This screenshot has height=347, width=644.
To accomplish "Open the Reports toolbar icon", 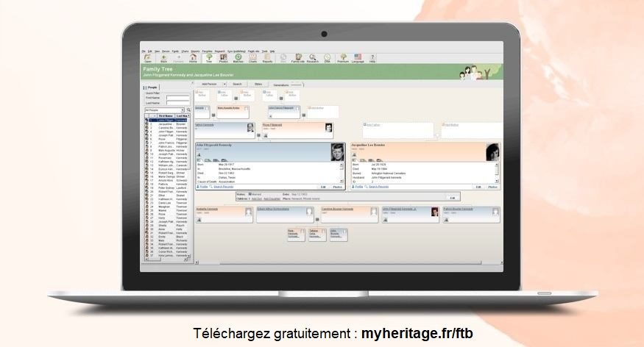I will tap(267, 58).
